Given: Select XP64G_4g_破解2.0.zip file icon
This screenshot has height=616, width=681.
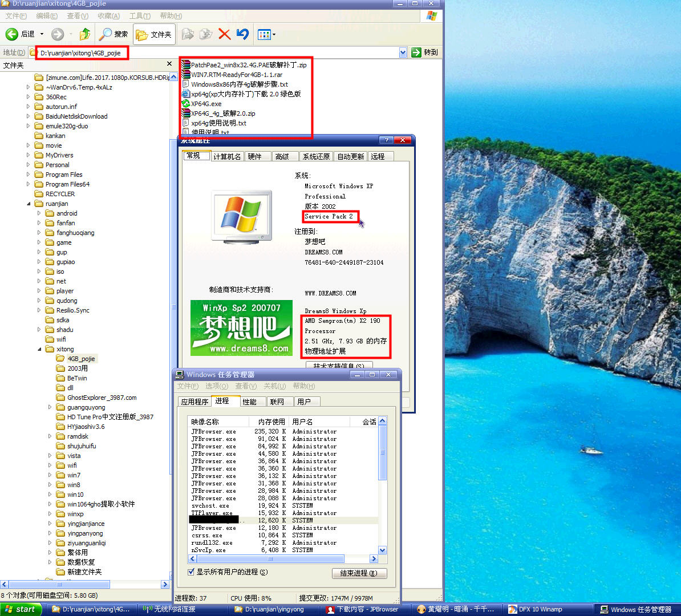Looking at the screenshot, I should [186, 113].
